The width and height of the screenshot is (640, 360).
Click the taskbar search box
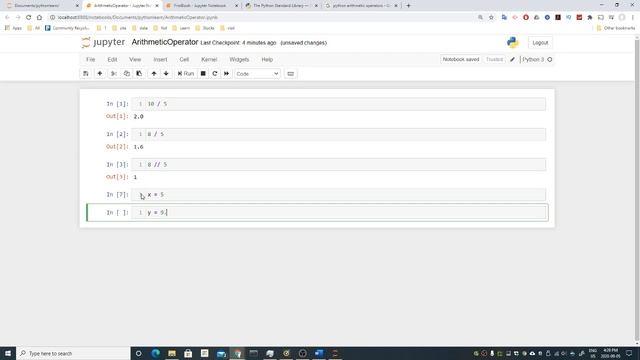point(73,353)
